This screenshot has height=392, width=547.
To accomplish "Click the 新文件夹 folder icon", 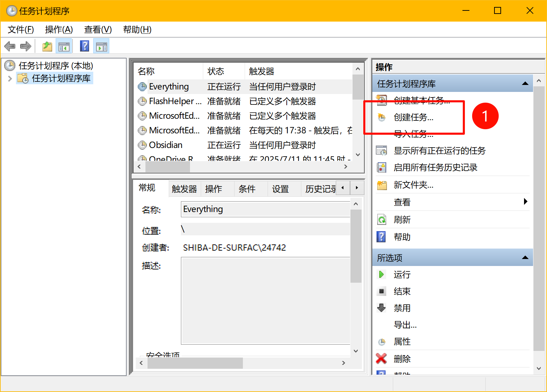I will point(382,185).
